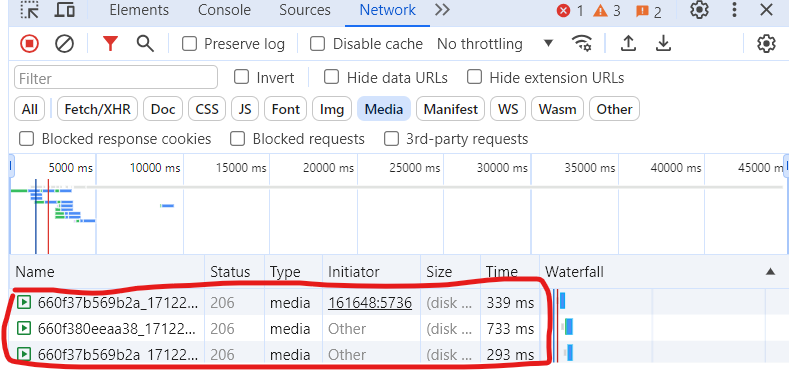Filter by Other requests
The height and width of the screenshot is (370, 789).
[x=614, y=109]
